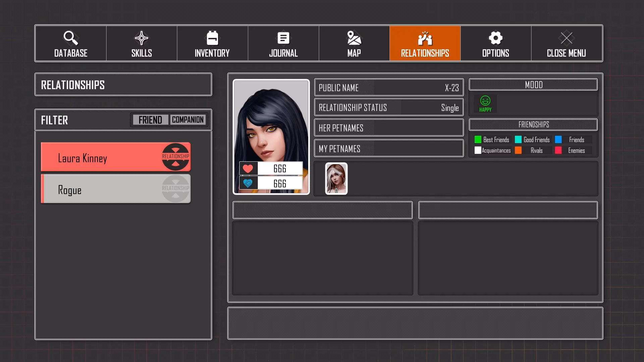Click the Relationships high-five icon

(x=425, y=38)
